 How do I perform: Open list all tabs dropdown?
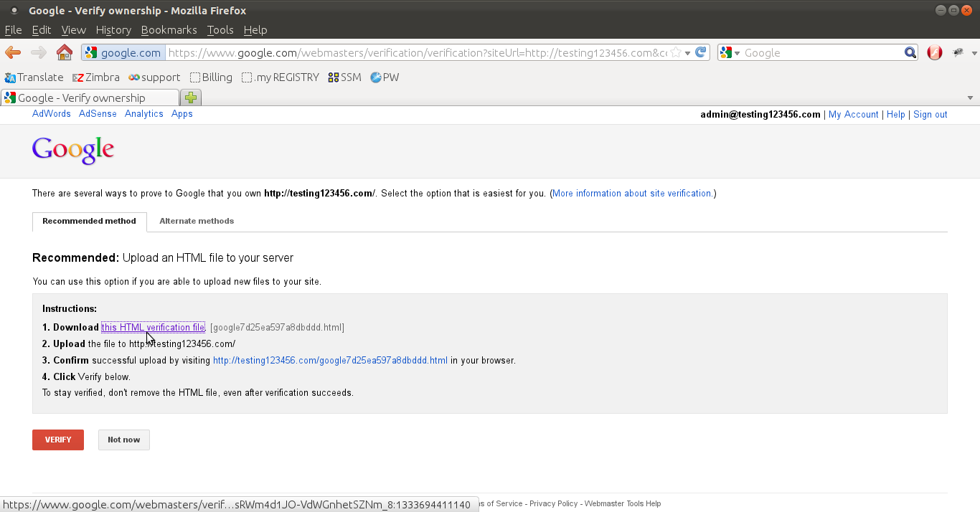(971, 98)
